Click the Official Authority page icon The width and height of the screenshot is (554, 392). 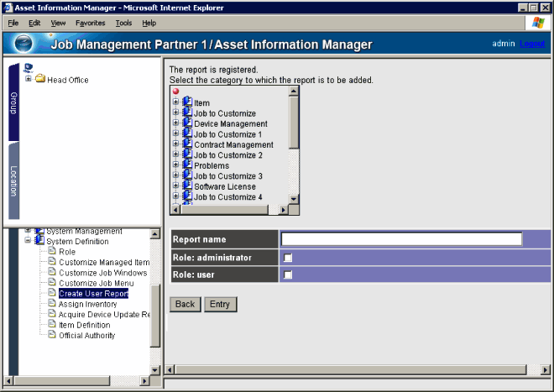[x=52, y=334]
